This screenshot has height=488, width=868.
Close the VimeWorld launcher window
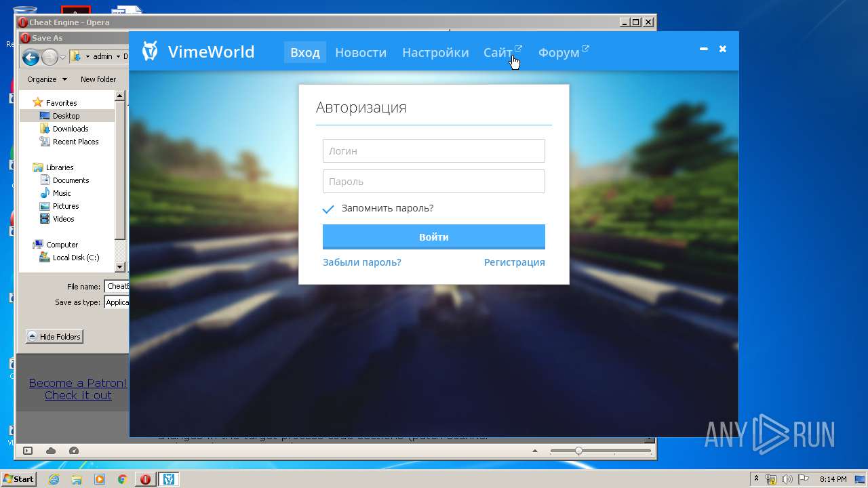pos(723,49)
